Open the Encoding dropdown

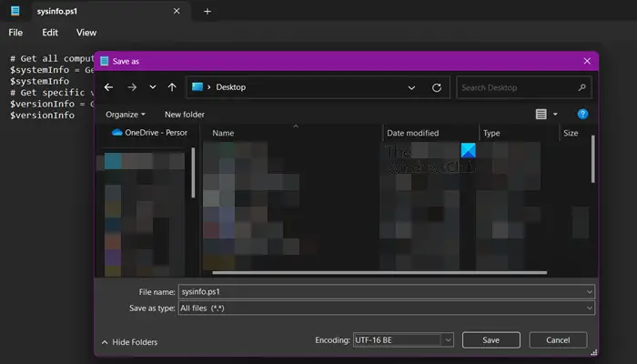[x=402, y=339]
